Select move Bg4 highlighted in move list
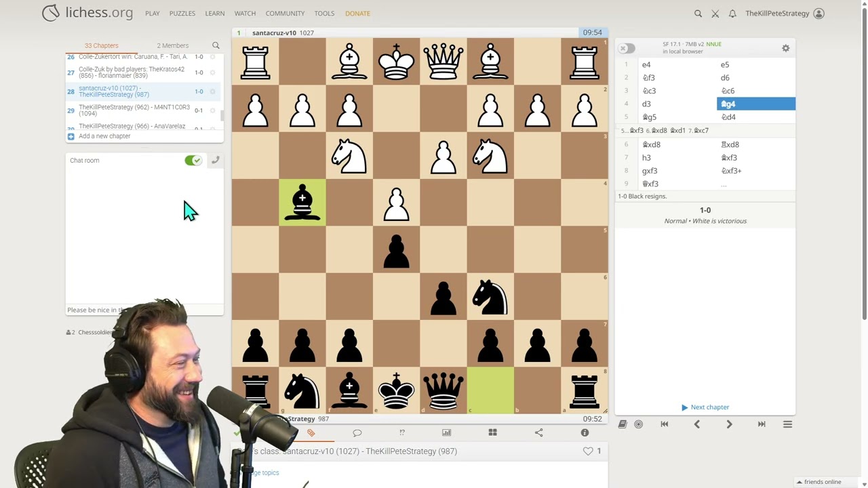This screenshot has height=488, width=868. (x=756, y=104)
